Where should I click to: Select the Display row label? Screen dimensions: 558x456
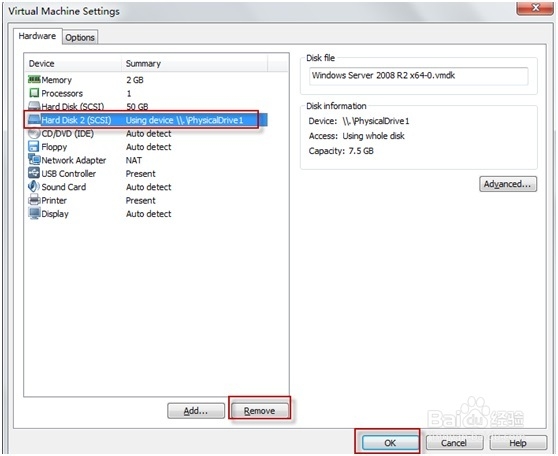pos(55,214)
